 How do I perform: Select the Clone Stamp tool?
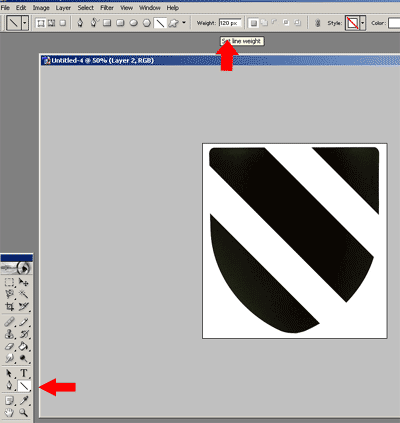(9, 334)
